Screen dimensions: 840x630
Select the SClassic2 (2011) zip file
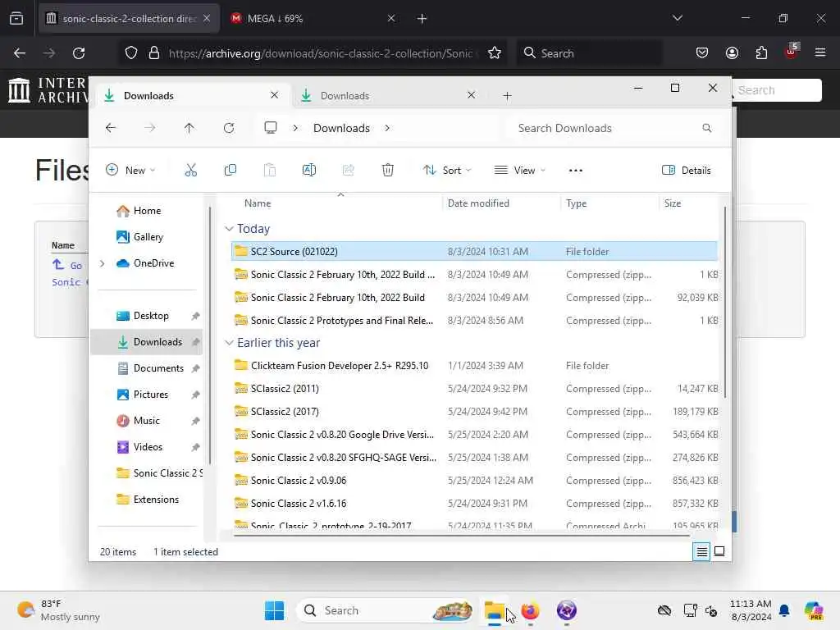point(474,388)
